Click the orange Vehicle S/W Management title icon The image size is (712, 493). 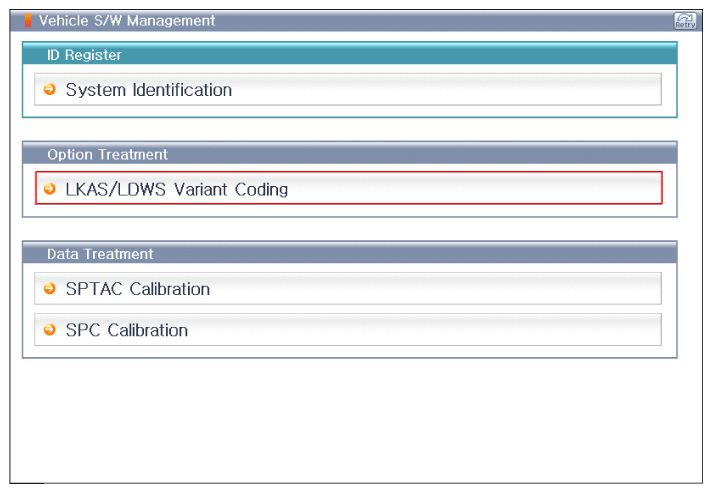[x=28, y=21]
